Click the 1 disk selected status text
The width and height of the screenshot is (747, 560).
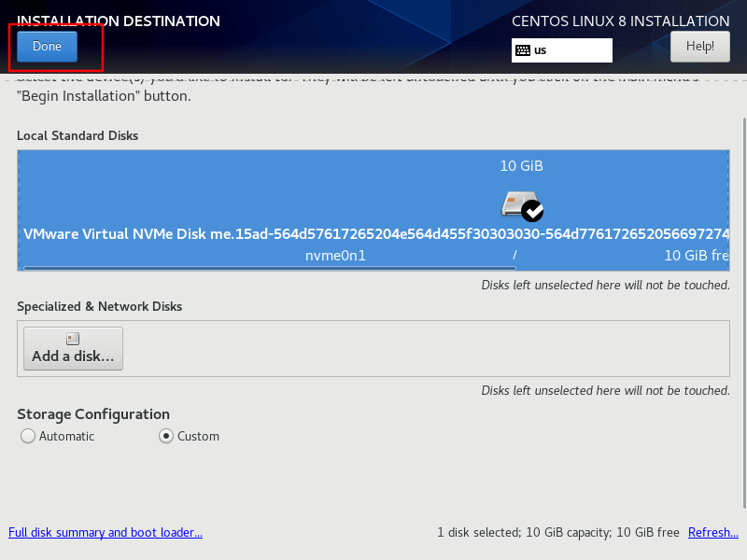click(x=558, y=532)
